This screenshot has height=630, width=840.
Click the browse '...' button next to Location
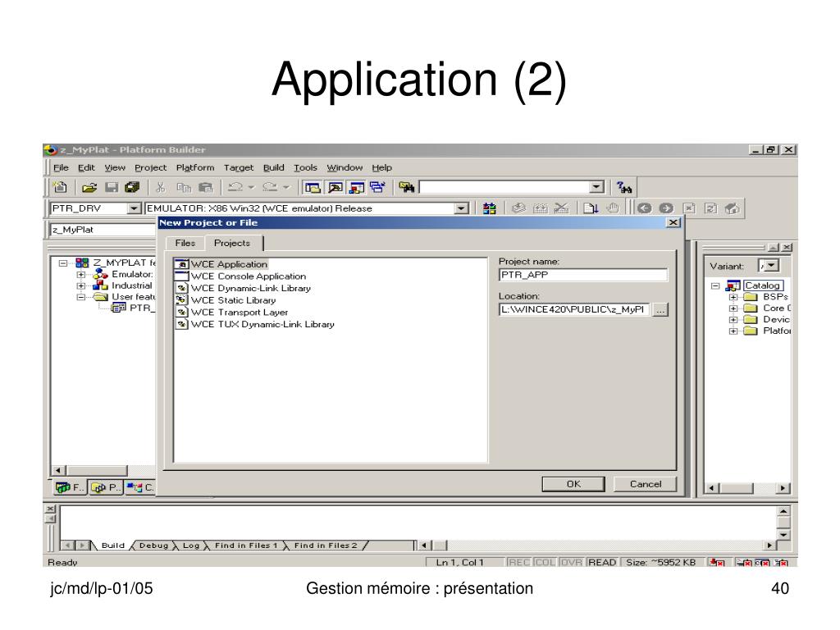pyautogui.click(x=660, y=309)
